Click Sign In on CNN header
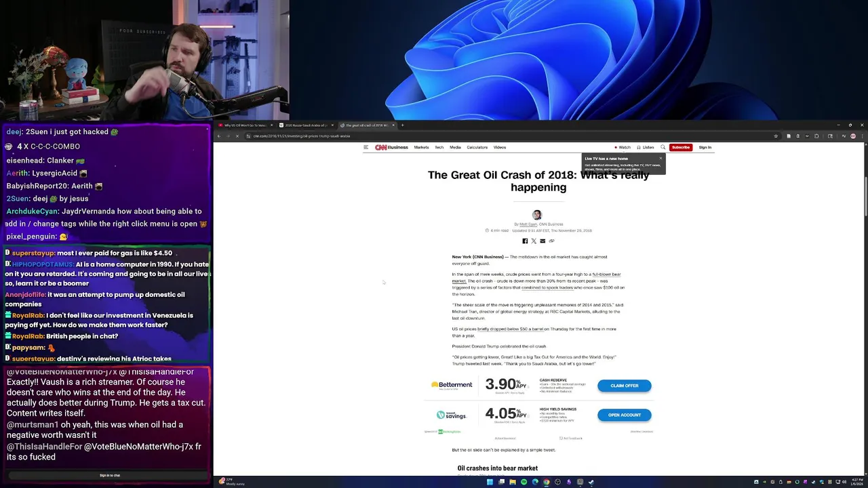 pos(705,147)
